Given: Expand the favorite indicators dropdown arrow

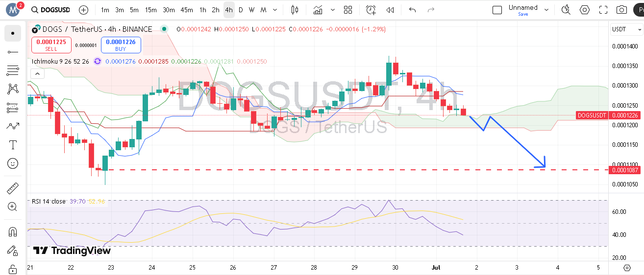Looking at the screenshot, I should [333, 10].
